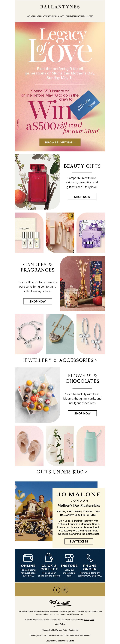Image resolution: width=120 pixels, height=644 pixels.
Task: Click the BROWSE GIFTING button
Action: pos(60,142)
